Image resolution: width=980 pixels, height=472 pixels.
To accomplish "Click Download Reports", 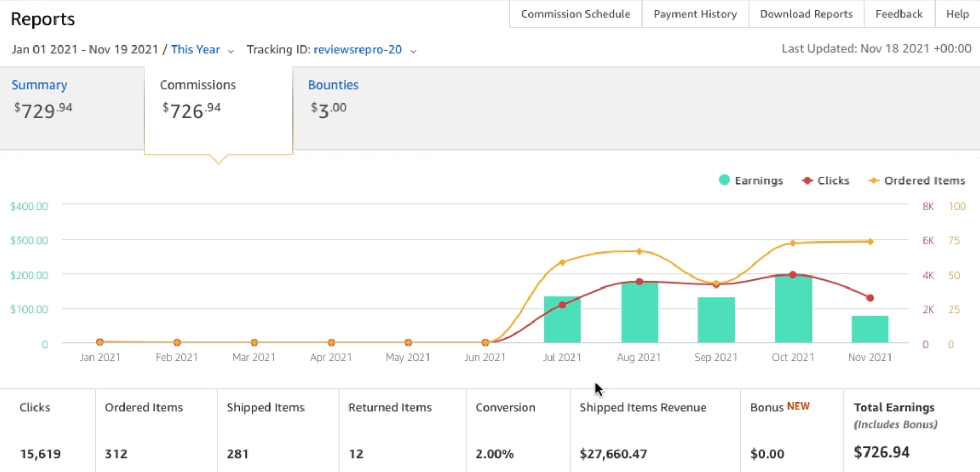I will point(806,14).
